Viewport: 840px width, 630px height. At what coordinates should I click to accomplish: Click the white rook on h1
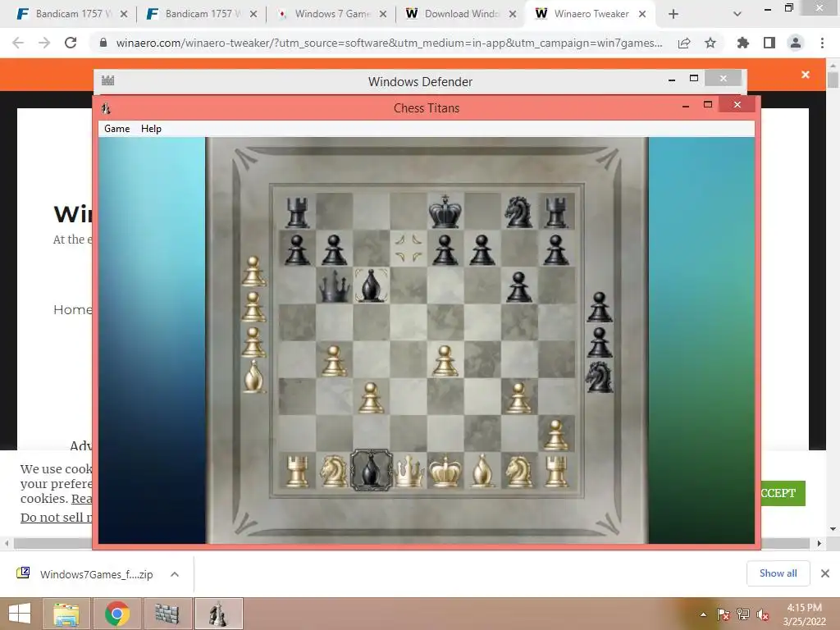click(555, 472)
